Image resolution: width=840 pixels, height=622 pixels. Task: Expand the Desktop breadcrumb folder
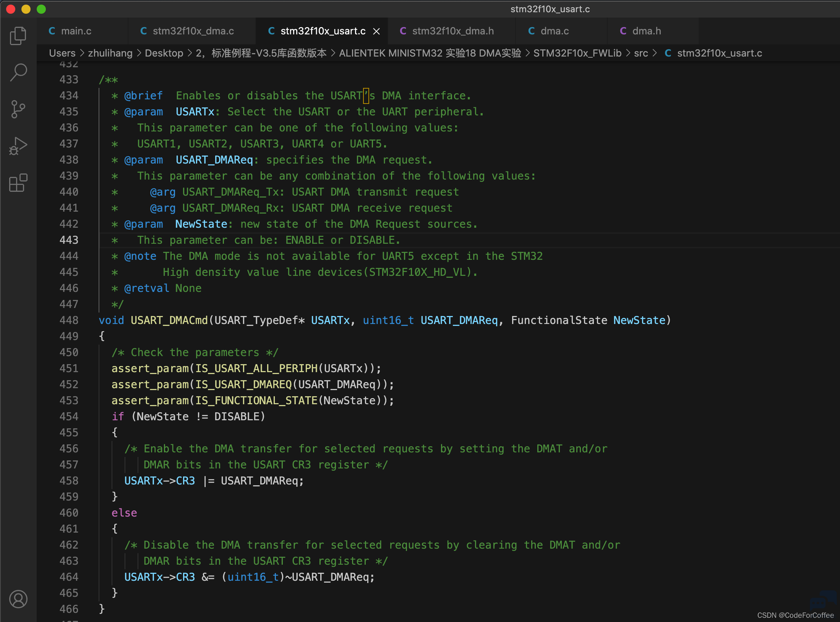pos(164,53)
